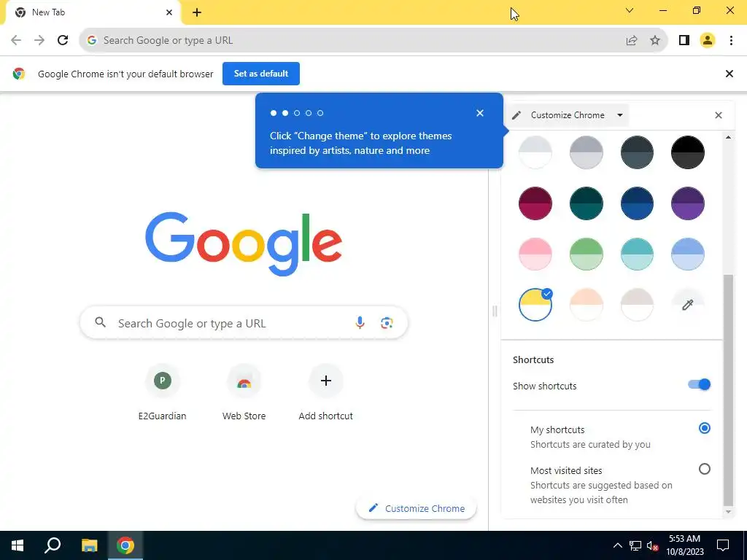Show hidden system tray icons

point(617,545)
